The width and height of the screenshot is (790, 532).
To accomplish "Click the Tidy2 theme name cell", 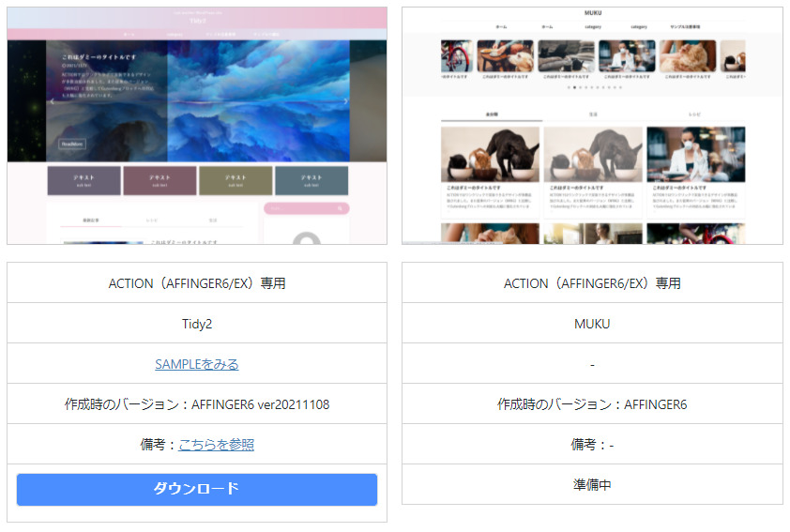I will pyautogui.click(x=197, y=324).
